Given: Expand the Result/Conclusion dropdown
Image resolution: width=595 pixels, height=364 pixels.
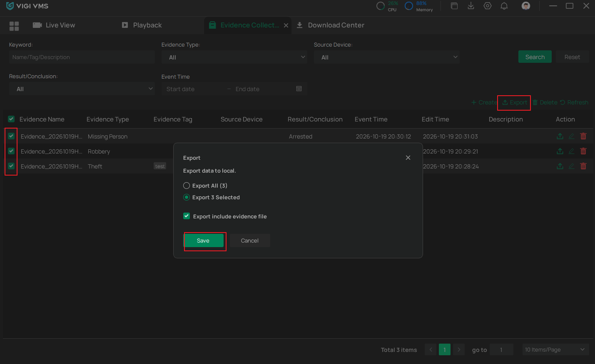Looking at the screenshot, I should [x=82, y=89].
